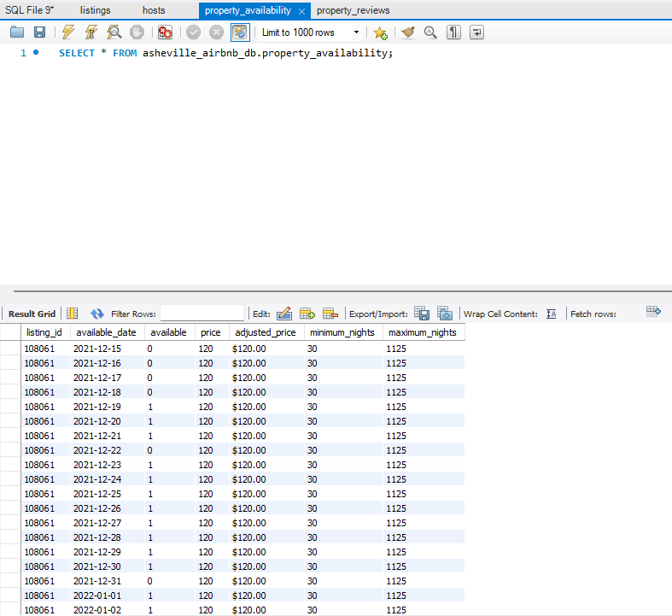Sort by minimum_nights column header

(342, 332)
